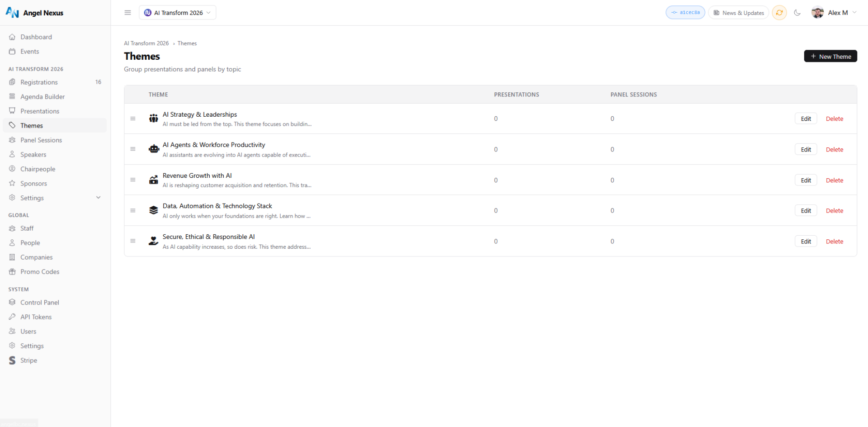868x427 pixels.
Task: Navigate to Promo Codes page
Action: pyautogui.click(x=40, y=272)
